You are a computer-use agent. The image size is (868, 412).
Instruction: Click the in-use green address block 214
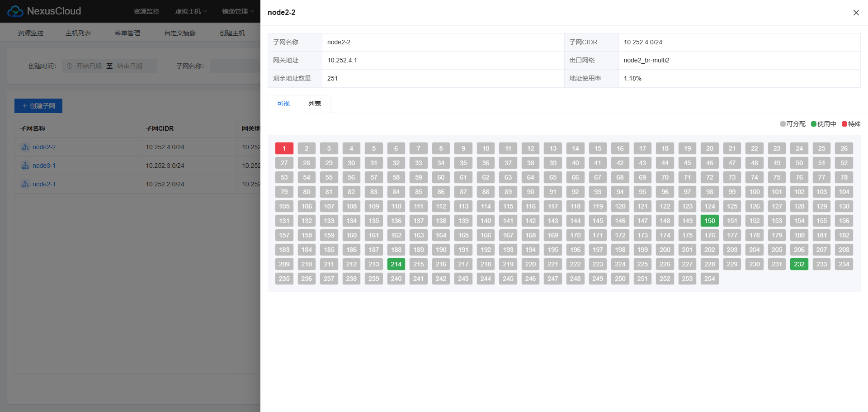(396, 264)
